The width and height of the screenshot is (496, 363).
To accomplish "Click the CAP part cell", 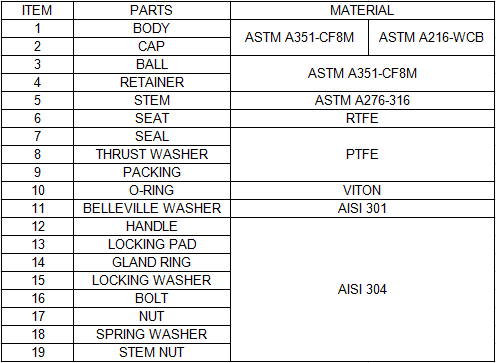I will 152,46.
